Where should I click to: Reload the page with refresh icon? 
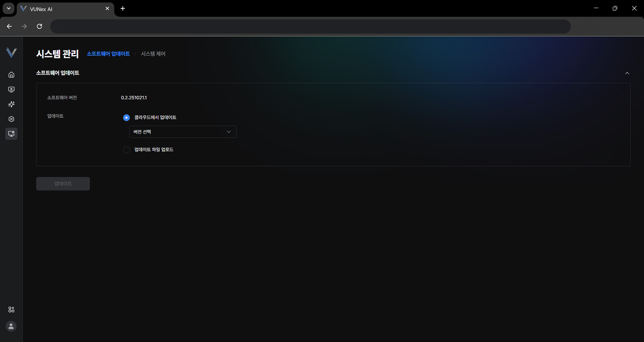tap(39, 26)
